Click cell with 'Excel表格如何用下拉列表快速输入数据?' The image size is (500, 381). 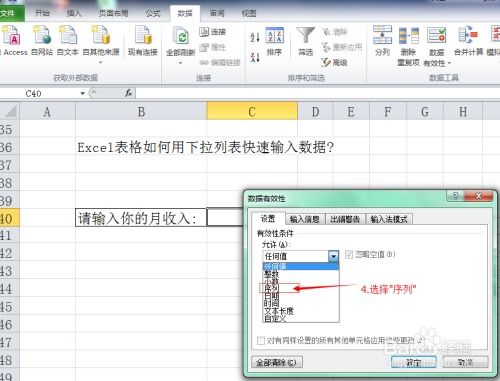(205, 147)
